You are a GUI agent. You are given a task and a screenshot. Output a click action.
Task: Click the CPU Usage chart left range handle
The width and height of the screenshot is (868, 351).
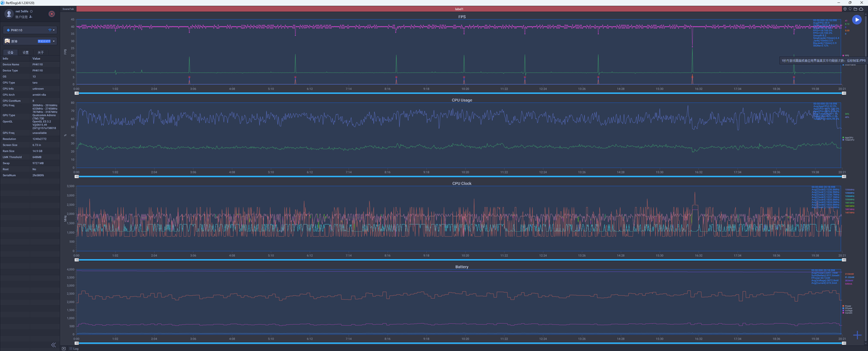click(76, 177)
